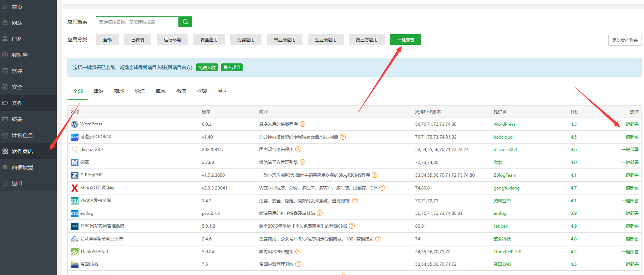
Task: Open FTP in the sidebar
Action: [x=28, y=39]
